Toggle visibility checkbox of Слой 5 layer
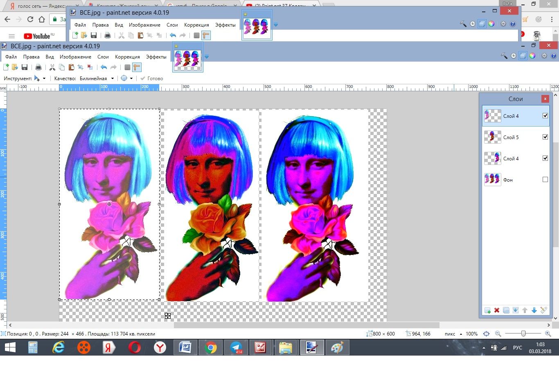Image resolution: width=559 pixels, height=392 pixels. point(545,137)
